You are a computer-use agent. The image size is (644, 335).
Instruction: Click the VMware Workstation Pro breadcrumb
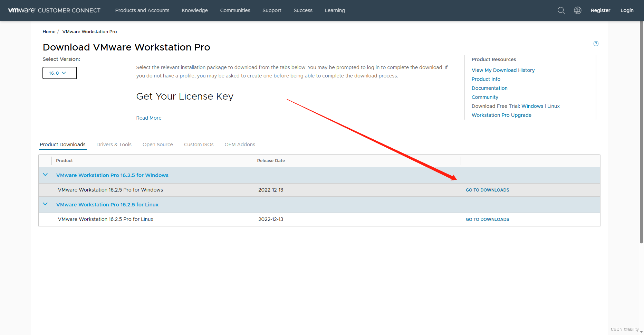(89, 31)
